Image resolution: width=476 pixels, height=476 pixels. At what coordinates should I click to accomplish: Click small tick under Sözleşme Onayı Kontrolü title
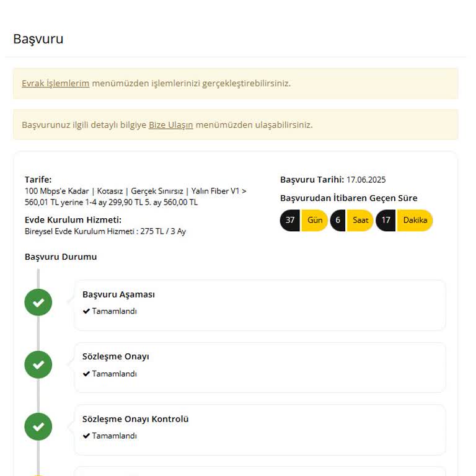86,436
